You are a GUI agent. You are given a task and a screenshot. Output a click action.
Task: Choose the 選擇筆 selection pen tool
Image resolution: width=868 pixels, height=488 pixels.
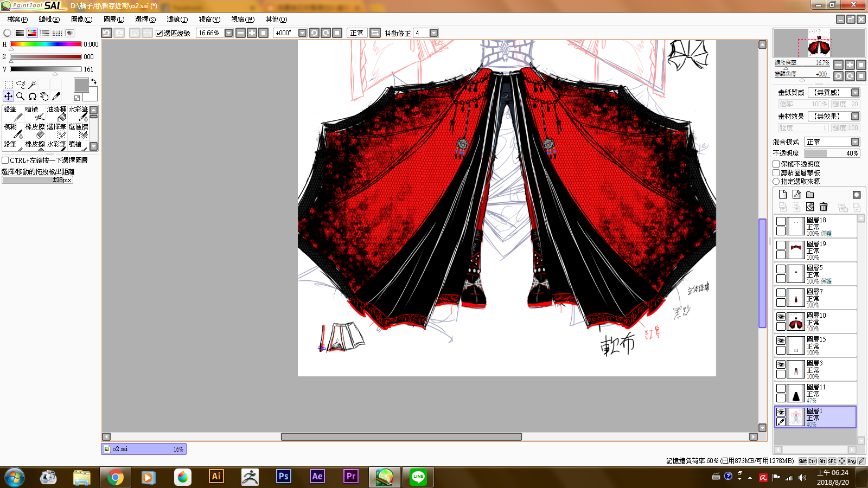(56, 131)
